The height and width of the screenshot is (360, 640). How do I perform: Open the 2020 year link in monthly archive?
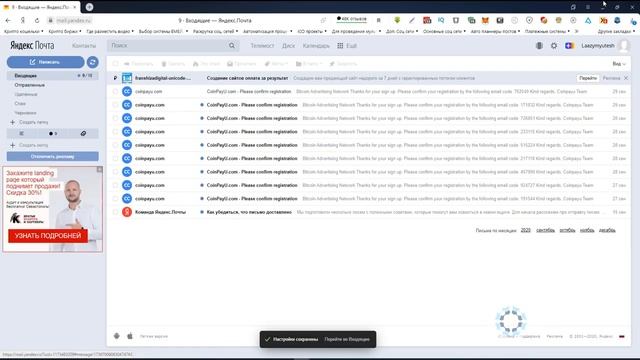525,230
